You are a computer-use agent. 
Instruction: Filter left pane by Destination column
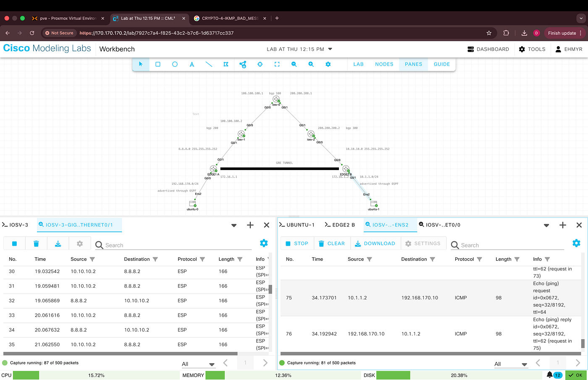pyautogui.click(x=155, y=259)
